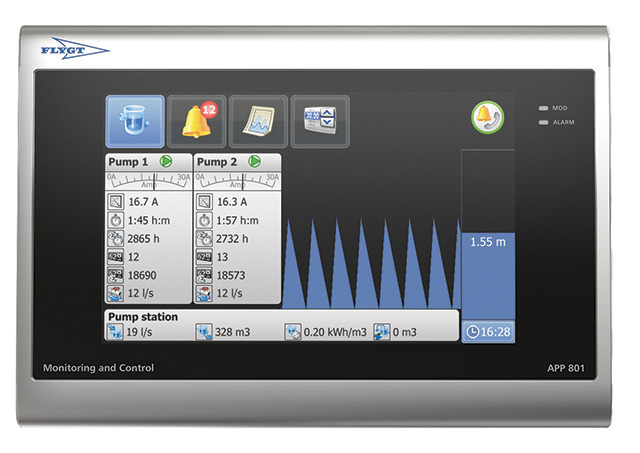Click Pump 1 ammeter gauge
640x453 pixels.
pyautogui.click(x=148, y=181)
